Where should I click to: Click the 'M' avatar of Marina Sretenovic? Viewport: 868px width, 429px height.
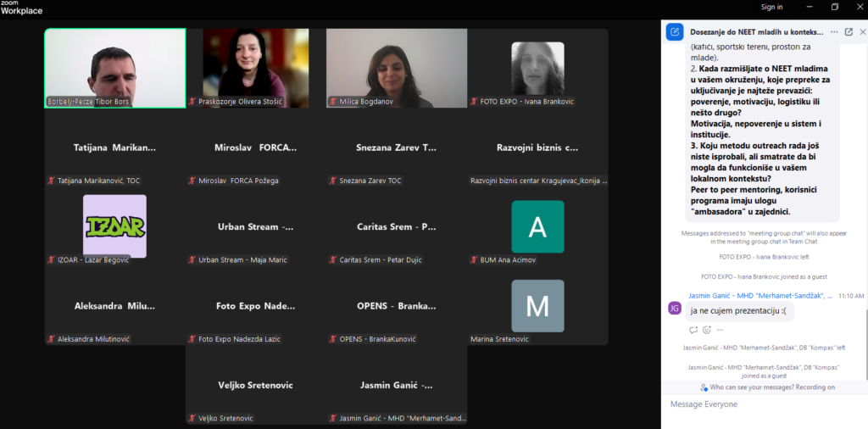[537, 306]
